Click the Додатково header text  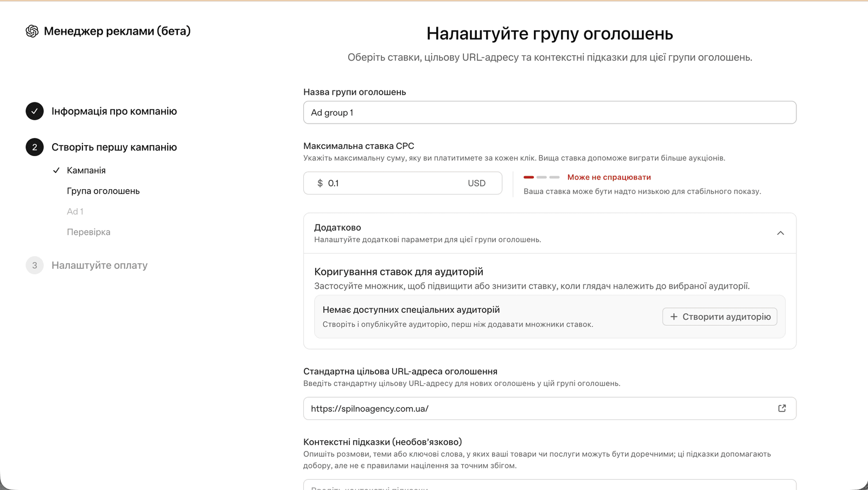tap(337, 228)
